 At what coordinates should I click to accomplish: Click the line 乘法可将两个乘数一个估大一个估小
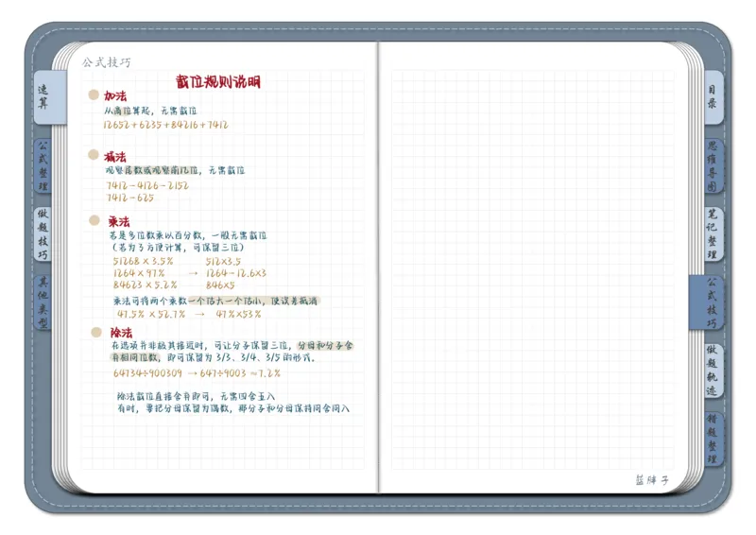216,301
